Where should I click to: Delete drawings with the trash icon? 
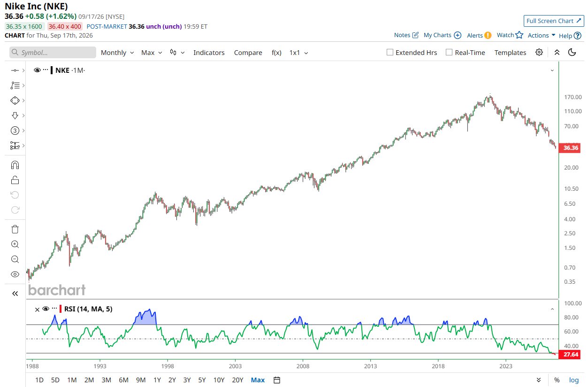(15, 229)
